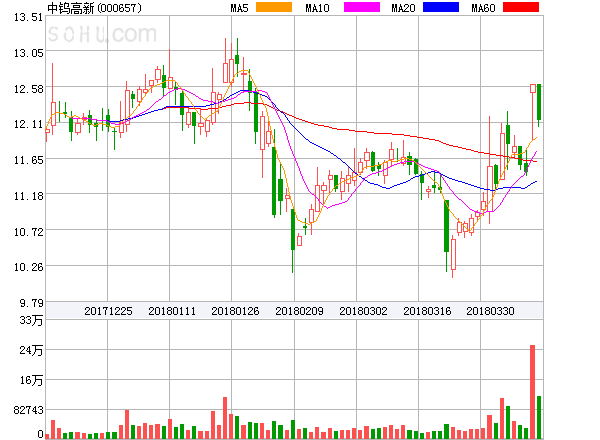Click the 20180126 date label
The height and width of the screenshot is (440, 600).
[x=235, y=311]
